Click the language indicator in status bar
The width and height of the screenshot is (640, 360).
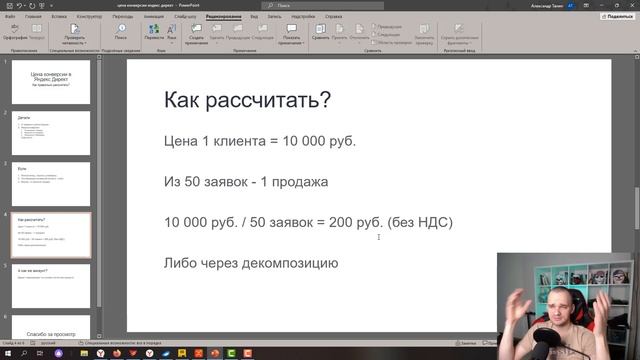point(48,343)
